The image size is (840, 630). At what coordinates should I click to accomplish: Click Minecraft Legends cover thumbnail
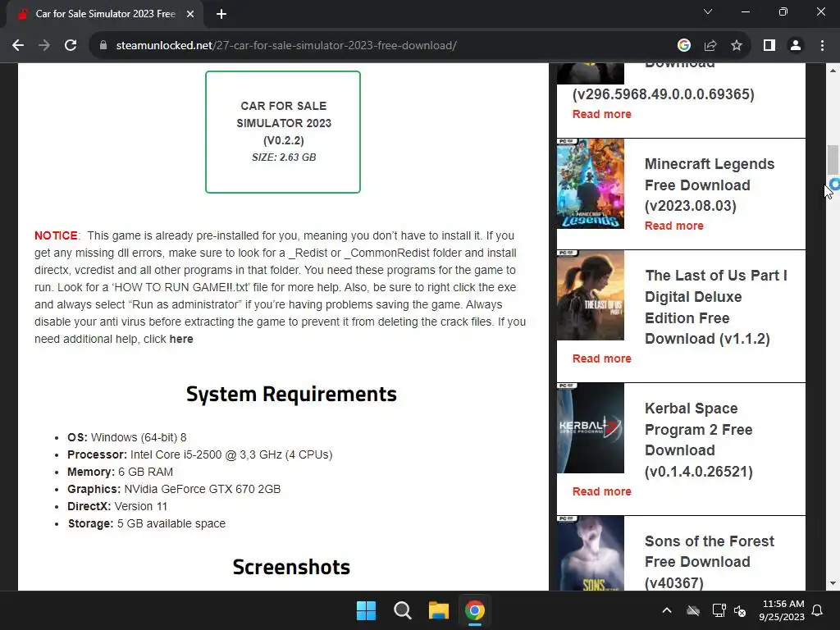pos(591,184)
